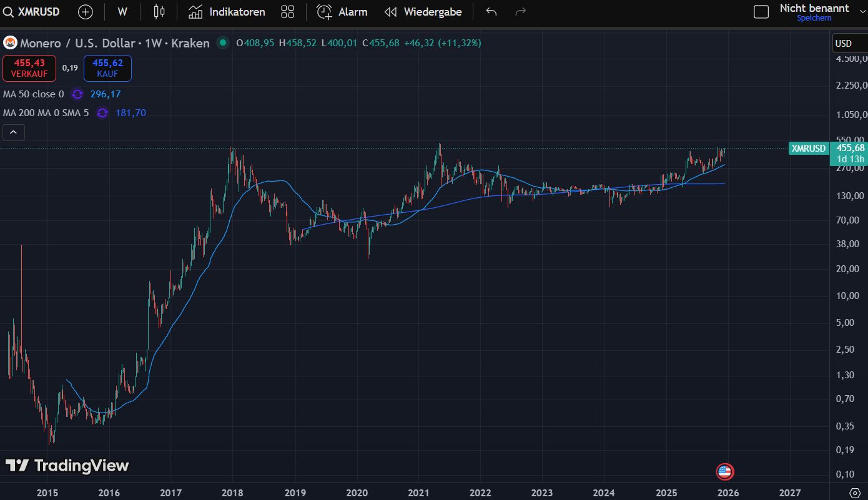Open the indicator templates grid icon
This screenshot has width=868, height=500.
click(287, 12)
